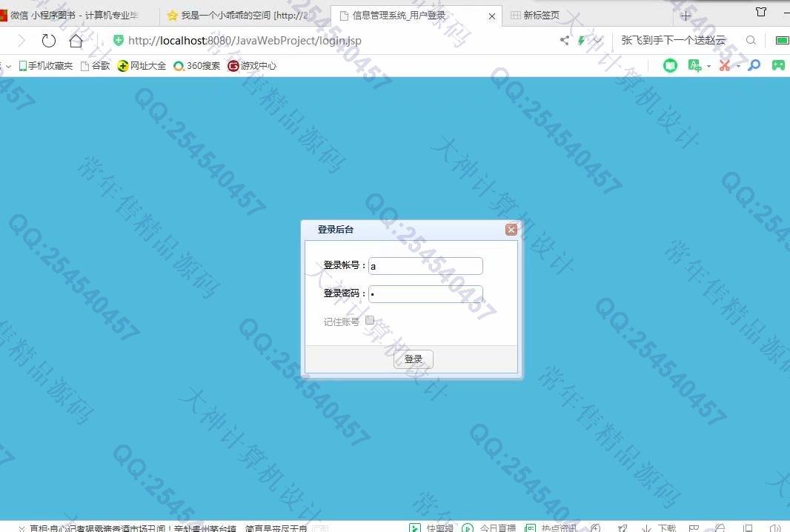790x532 pixels.
Task: Click the green security shield in address bar
Action: pos(119,40)
